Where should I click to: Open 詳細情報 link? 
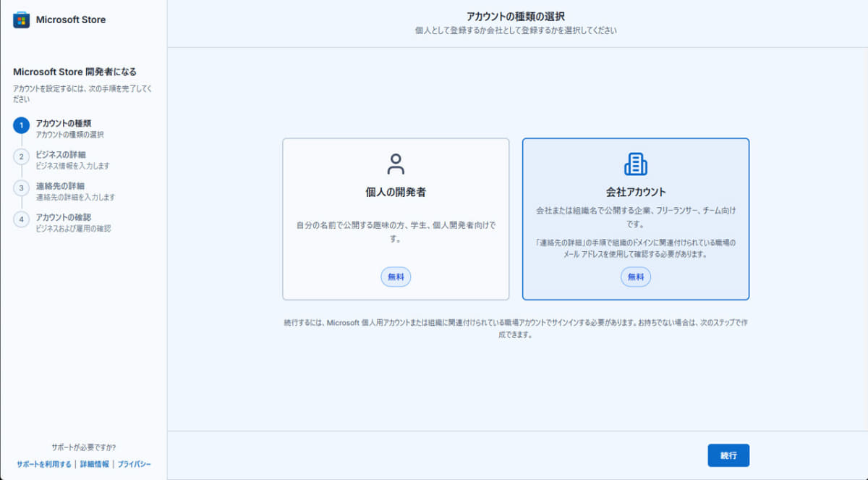point(94,464)
